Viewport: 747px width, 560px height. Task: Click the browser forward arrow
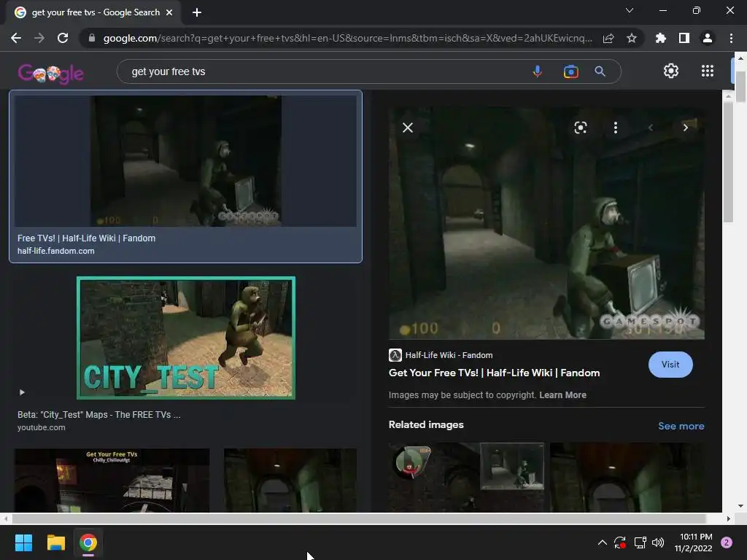pos(39,38)
